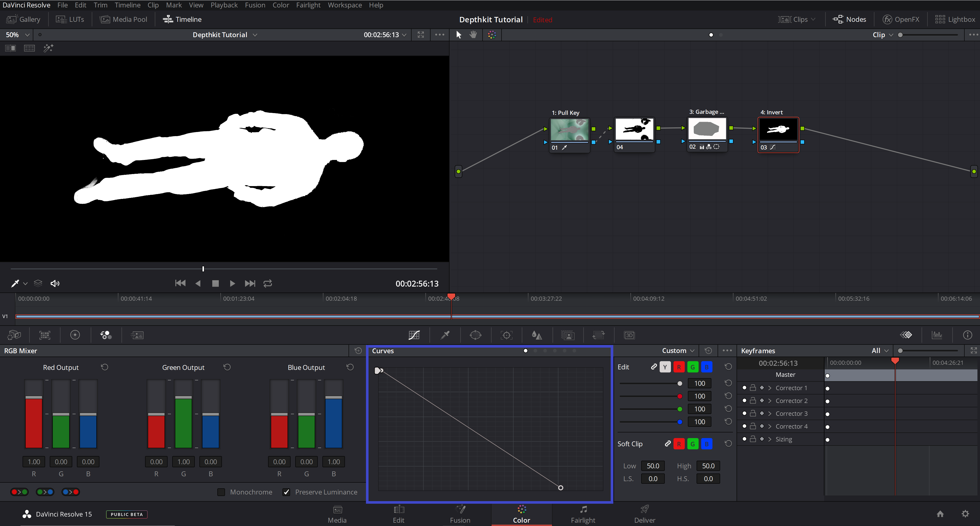Viewport: 980px width, 526px height.
Task: Open the Fairlight menu
Action: 308,5
